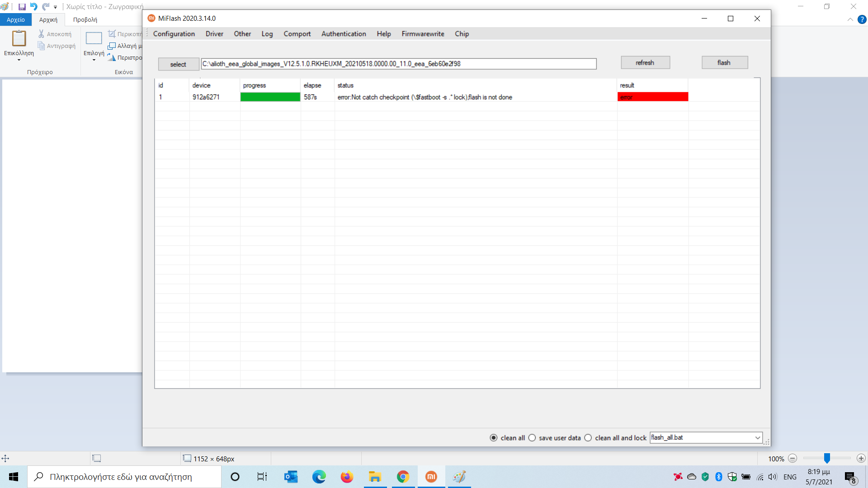Image resolution: width=868 pixels, height=488 pixels.
Task: Click the Redo arrow in Paint's title bar
Action: click(x=46, y=7)
